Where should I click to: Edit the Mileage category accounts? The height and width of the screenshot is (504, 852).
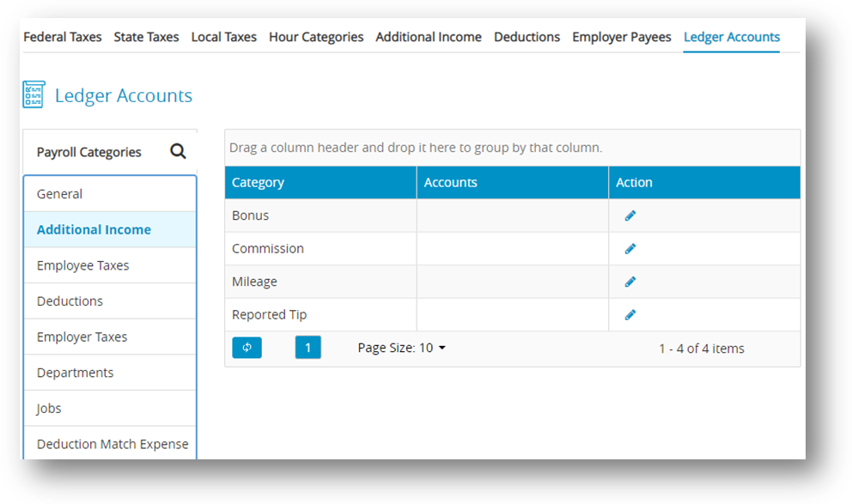[630, 282]
